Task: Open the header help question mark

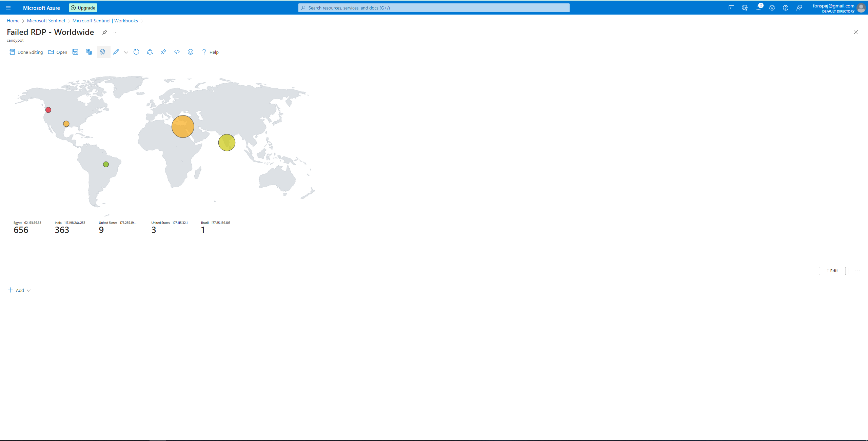Action: 786,8
